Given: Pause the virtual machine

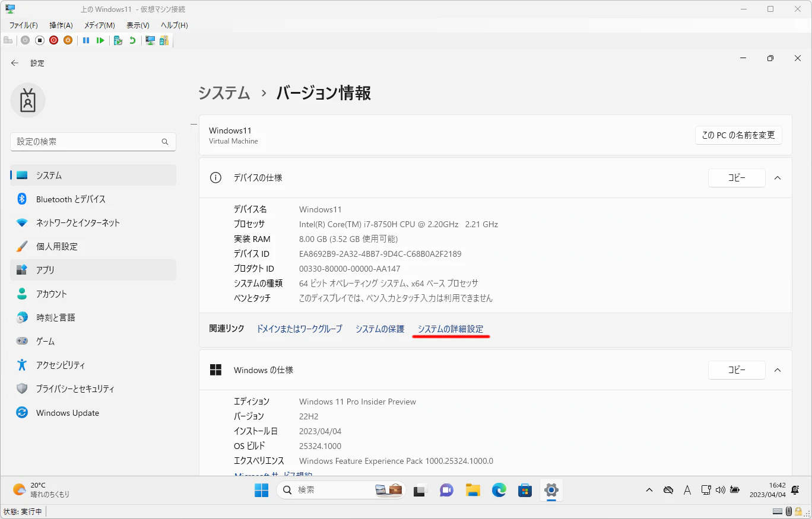Looking at the screenshot, I should [86, 40].
